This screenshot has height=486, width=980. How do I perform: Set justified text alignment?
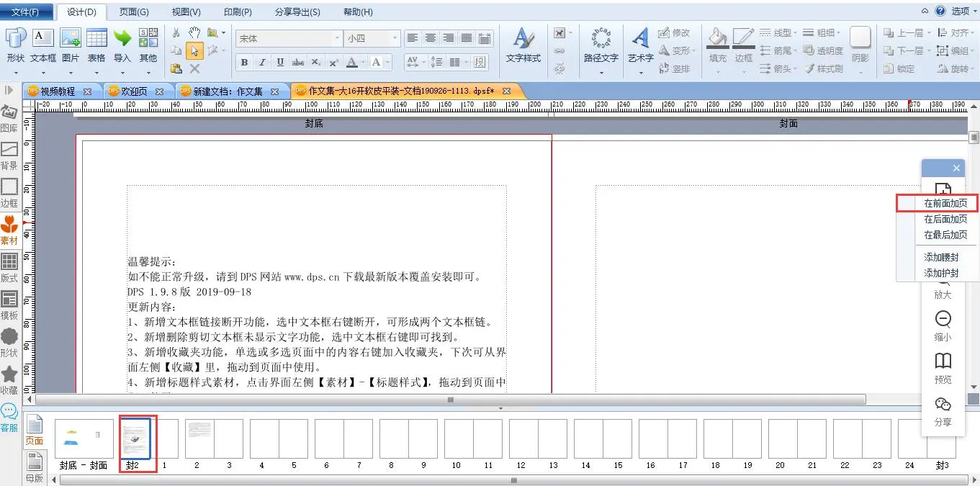467,38
